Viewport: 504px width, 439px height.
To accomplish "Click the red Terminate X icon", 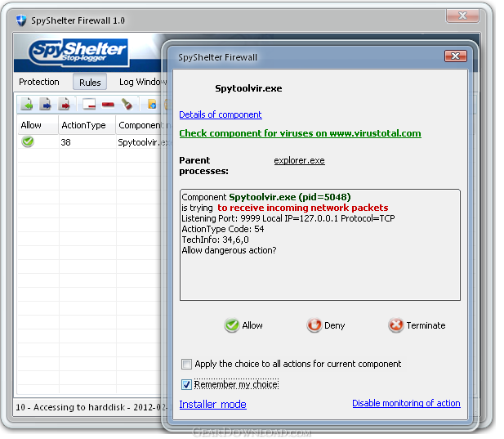I will 396,325.
